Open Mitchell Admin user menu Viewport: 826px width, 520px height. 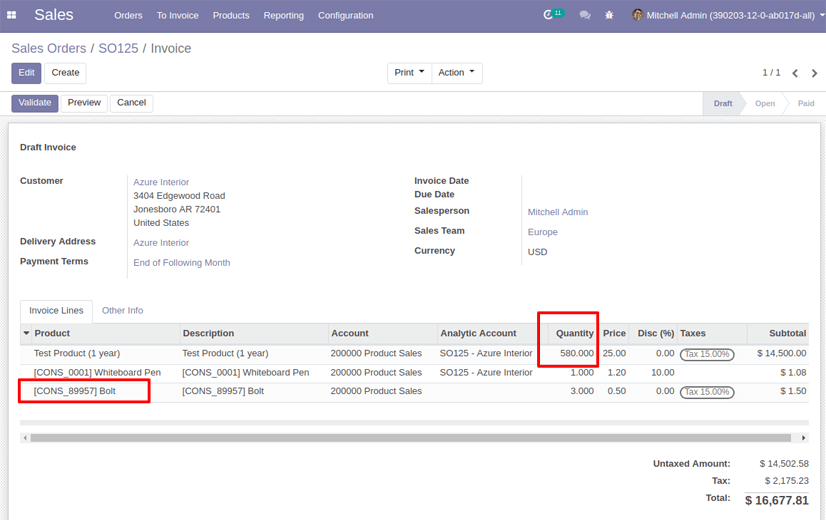click(x=728, y=15)
